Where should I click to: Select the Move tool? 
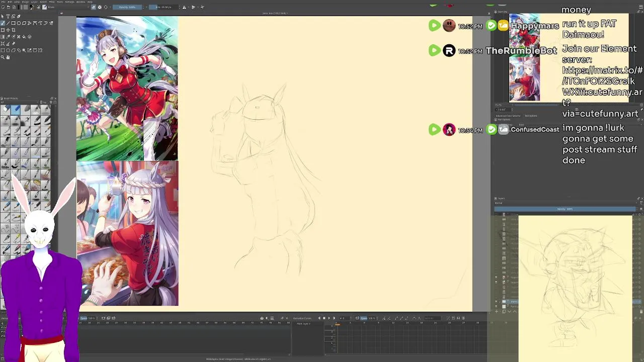tap(8, 30)
